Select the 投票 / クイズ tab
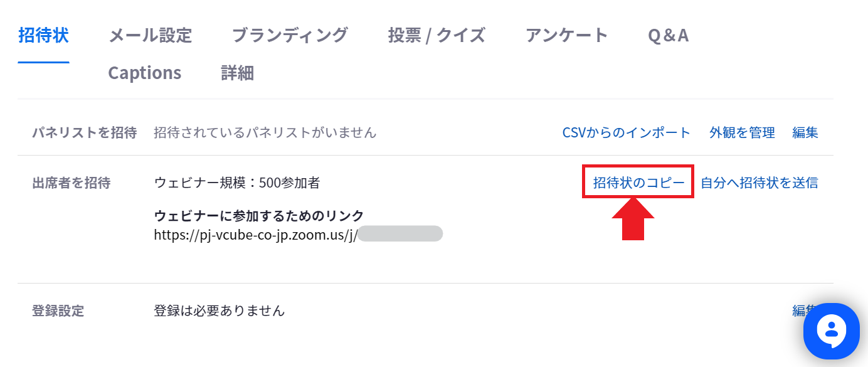The height and width of the screenshot is (367, 868). (x=437, y=35)
